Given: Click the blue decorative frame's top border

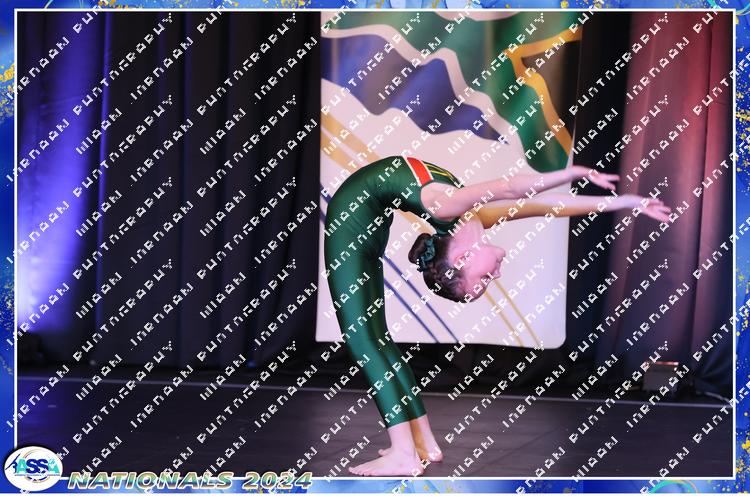Looking at the screenshot, I should click(375, 5).
